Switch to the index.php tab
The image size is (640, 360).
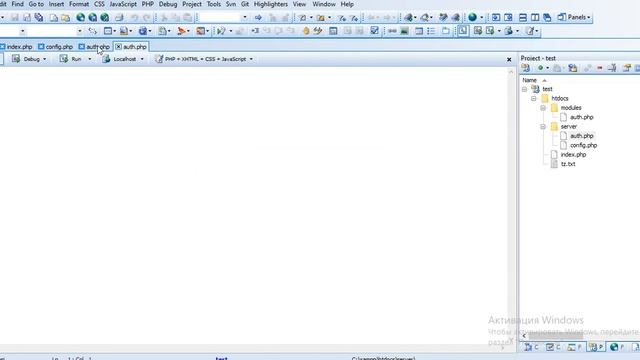click(x=19, y=47)
